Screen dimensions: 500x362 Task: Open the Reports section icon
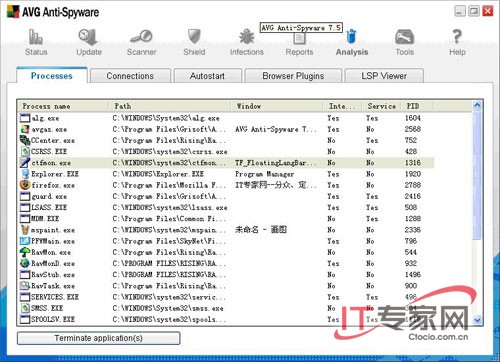299,39
